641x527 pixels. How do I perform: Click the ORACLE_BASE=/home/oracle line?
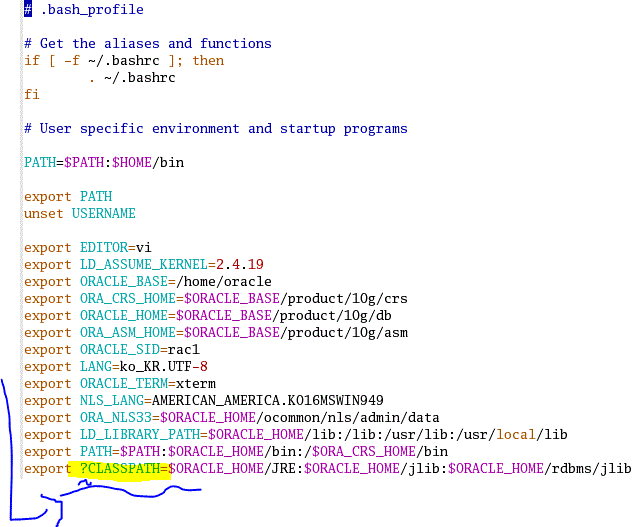[148, 282]
